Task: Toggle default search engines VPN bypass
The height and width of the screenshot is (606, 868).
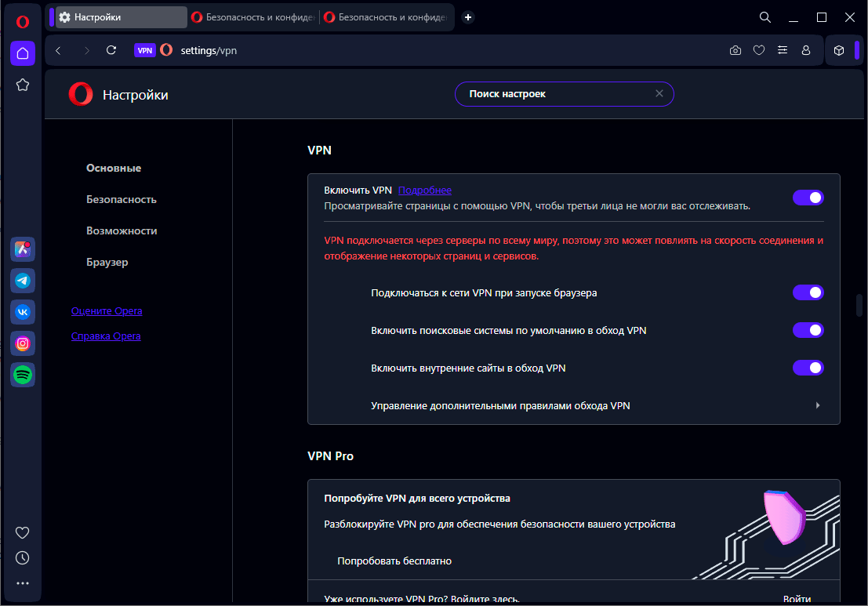Action: tap(808, 330)
